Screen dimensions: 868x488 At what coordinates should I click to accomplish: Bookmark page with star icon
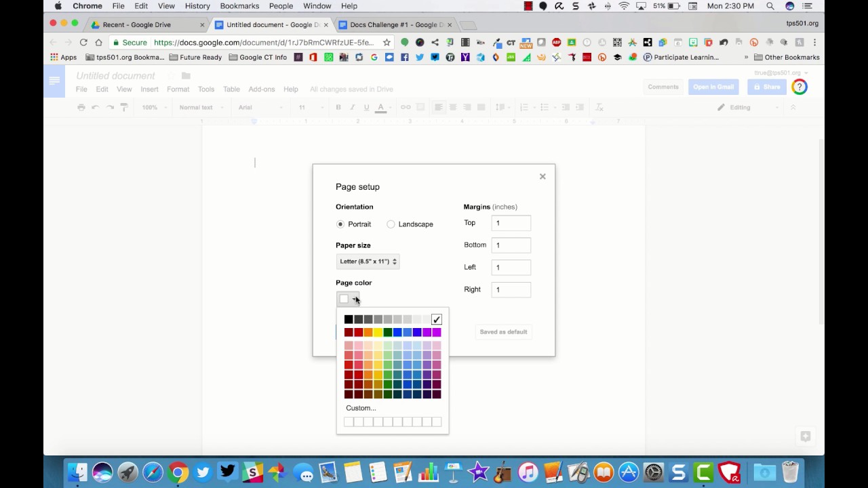coord(387,42)
